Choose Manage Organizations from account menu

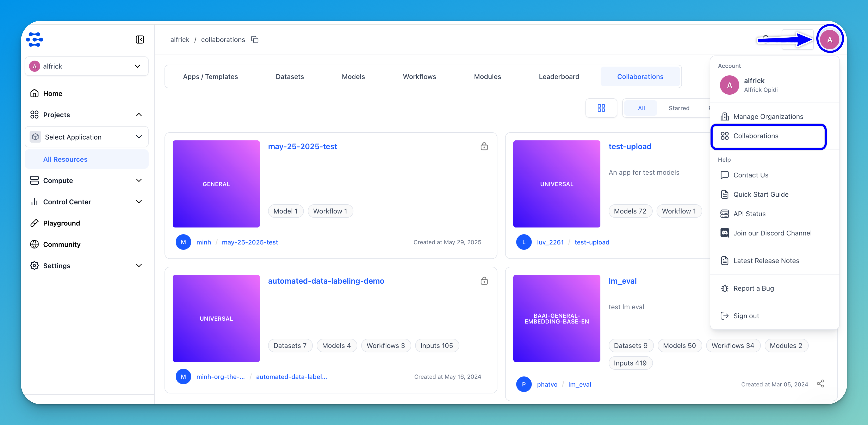[768, 117]
